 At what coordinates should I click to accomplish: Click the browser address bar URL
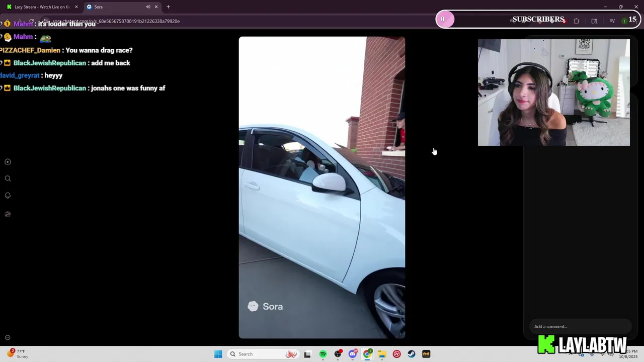[x=116, y=21]
